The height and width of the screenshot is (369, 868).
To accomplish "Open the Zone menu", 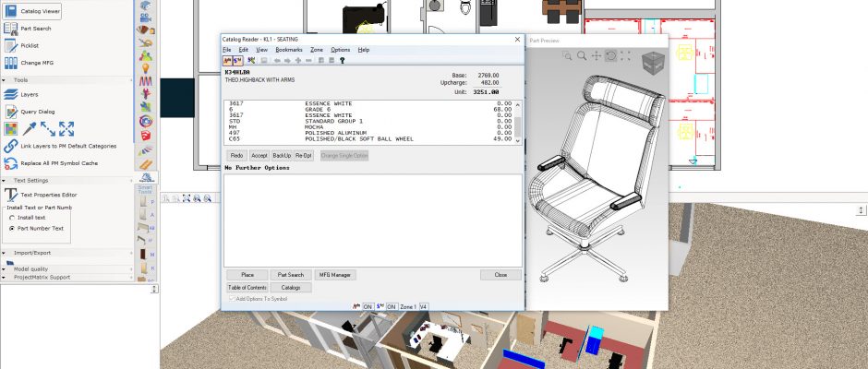I will pyautogui.click(x=317, y=50).
